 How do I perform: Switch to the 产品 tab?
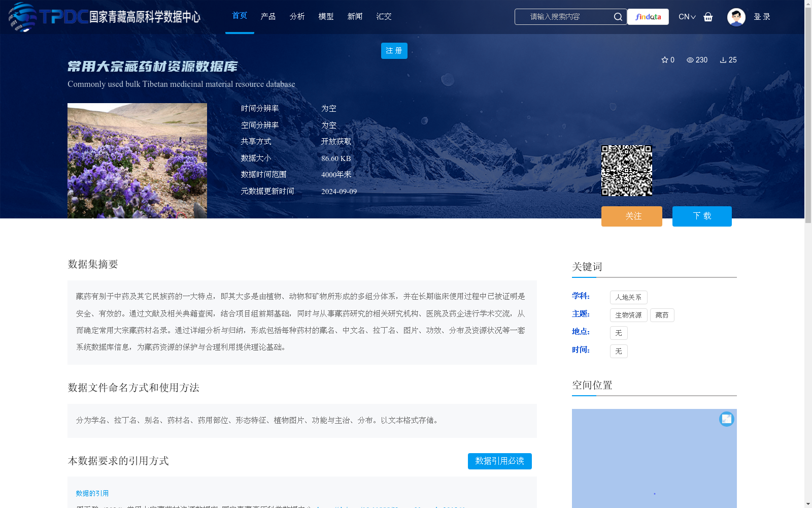(268, 16)
